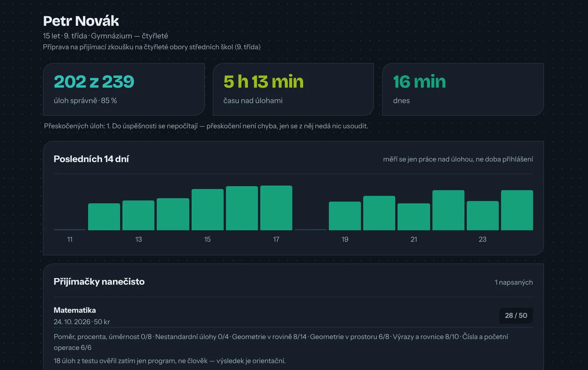
Task: Click the axis label '15'
Action: click(x=207, y=239)
